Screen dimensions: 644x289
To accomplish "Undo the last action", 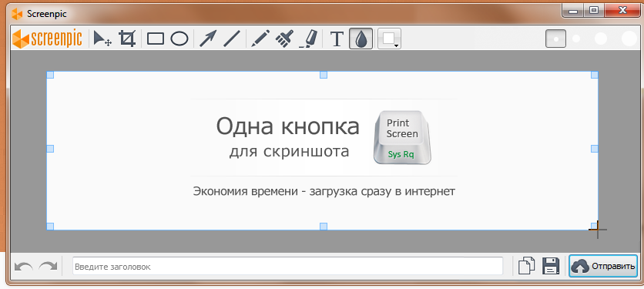I will (23, 267).
